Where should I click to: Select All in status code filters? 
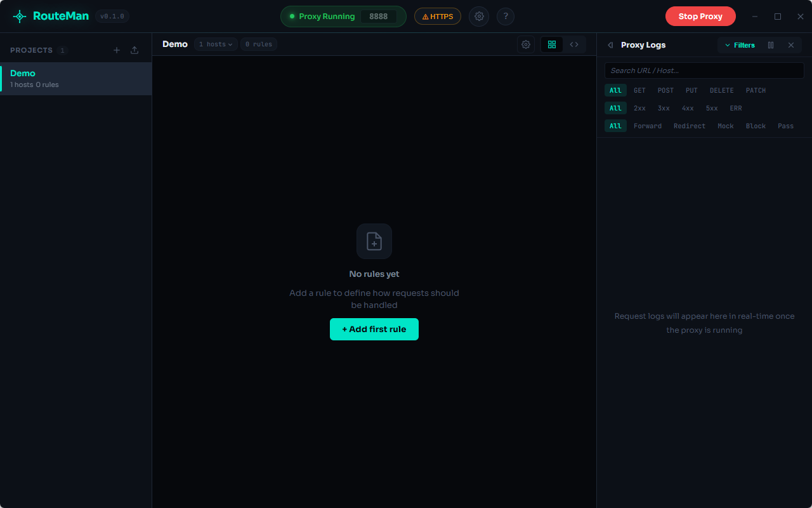pos(615,108)
